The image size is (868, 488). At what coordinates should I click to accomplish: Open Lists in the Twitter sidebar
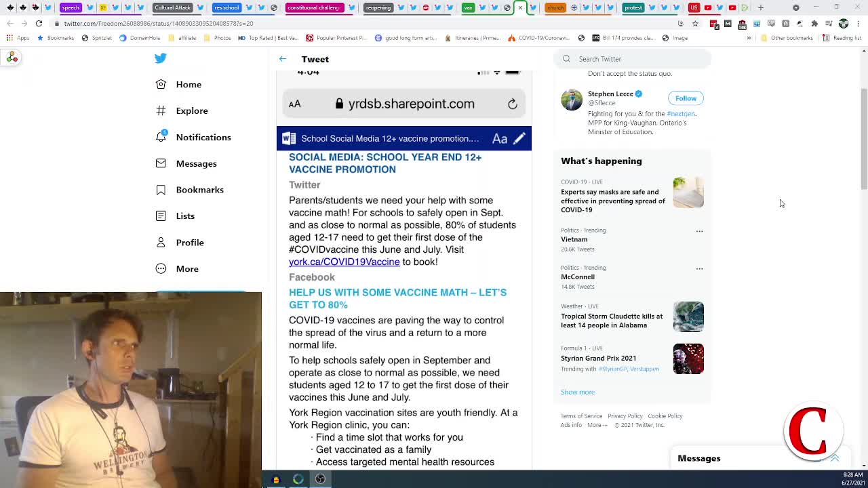point(185,216)
